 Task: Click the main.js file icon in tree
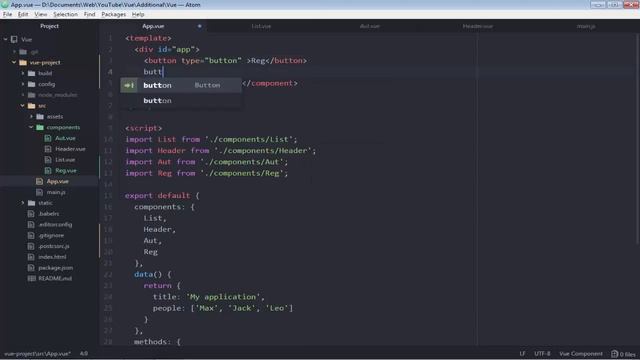tap(40, 192)
